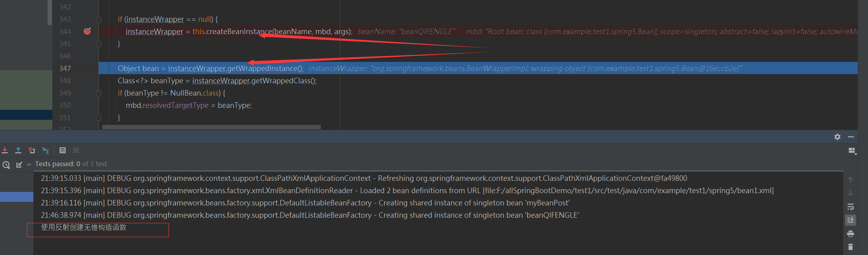Viewport: 868px width, 255px height.
Task: Click resolvedTargetType field on line 350
Action: [x=176, y=105]
